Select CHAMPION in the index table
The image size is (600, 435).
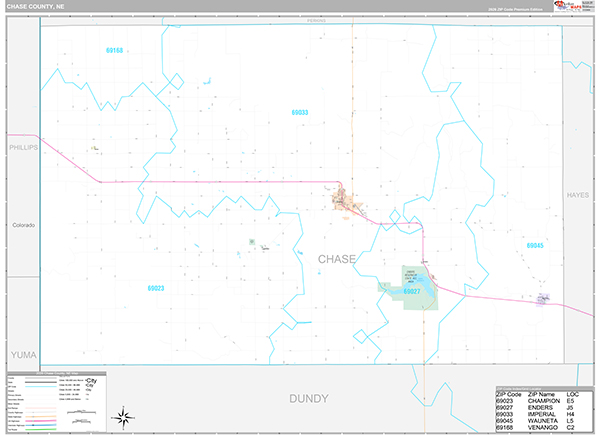coord(544,401)
